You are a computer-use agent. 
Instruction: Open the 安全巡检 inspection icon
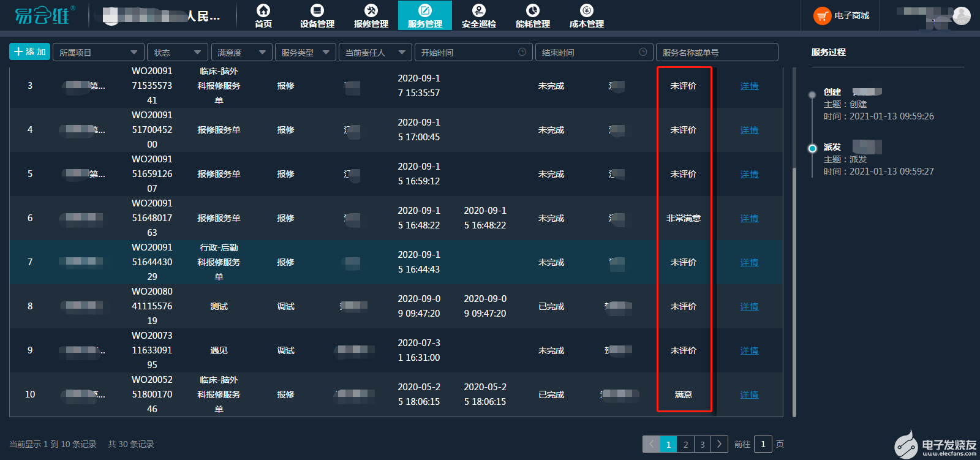coord(479,10)
